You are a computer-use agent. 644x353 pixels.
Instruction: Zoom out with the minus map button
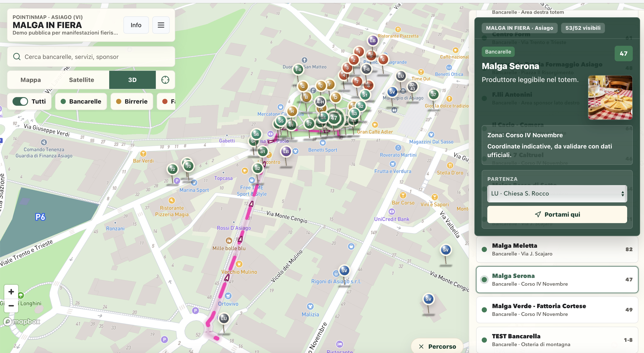click(x=11, y=306)
